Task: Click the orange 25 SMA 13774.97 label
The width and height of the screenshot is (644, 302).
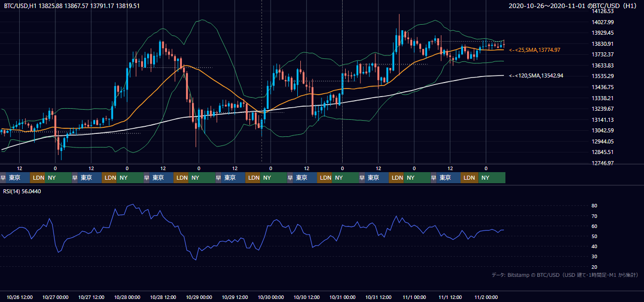Action: click(x=535, y=50)
